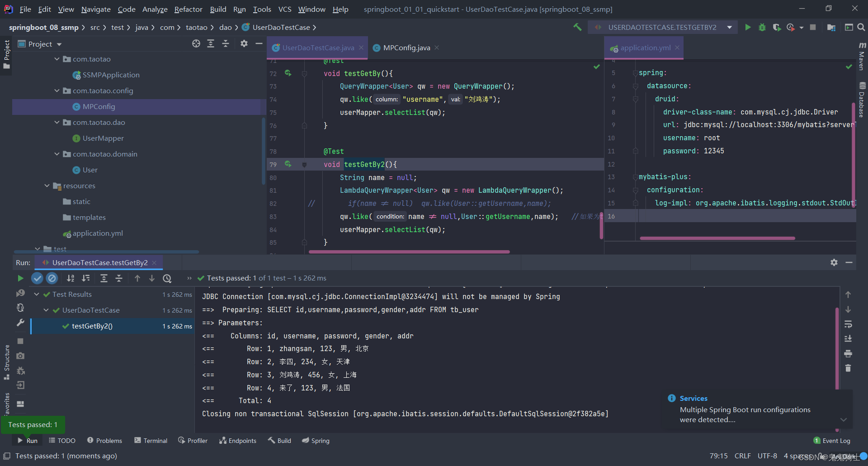Open the Maven side panel
This screenshot has height=466, width=868.
tap(862, 56)
